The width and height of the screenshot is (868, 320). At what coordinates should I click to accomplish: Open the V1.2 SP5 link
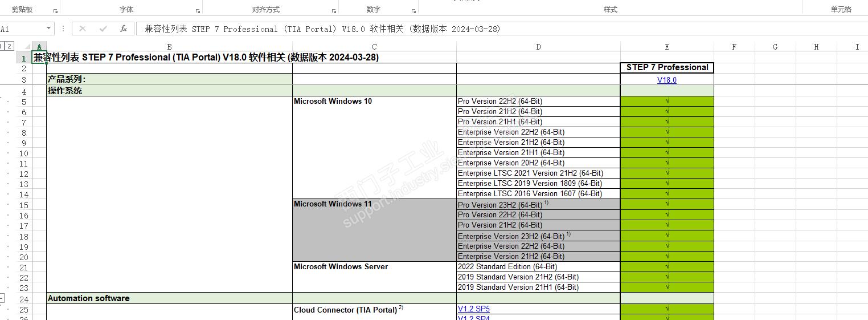474,309
